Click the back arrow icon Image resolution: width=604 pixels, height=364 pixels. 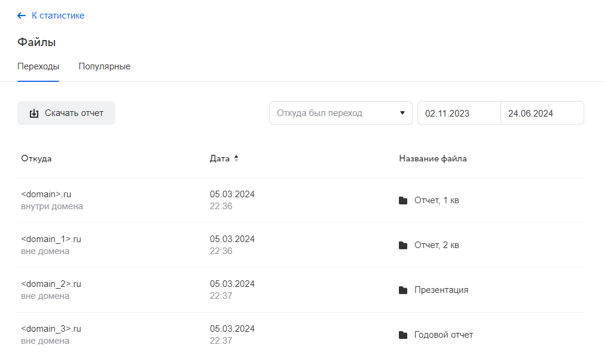pyautogui.click(x=22, y=16)
